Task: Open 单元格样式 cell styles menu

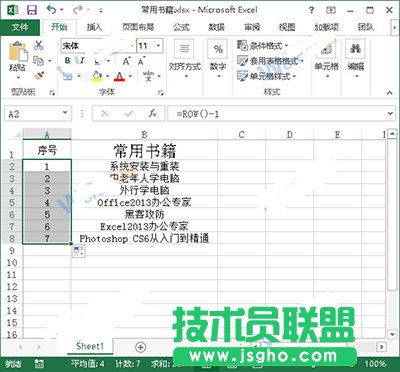Action: tap(267, 76)
